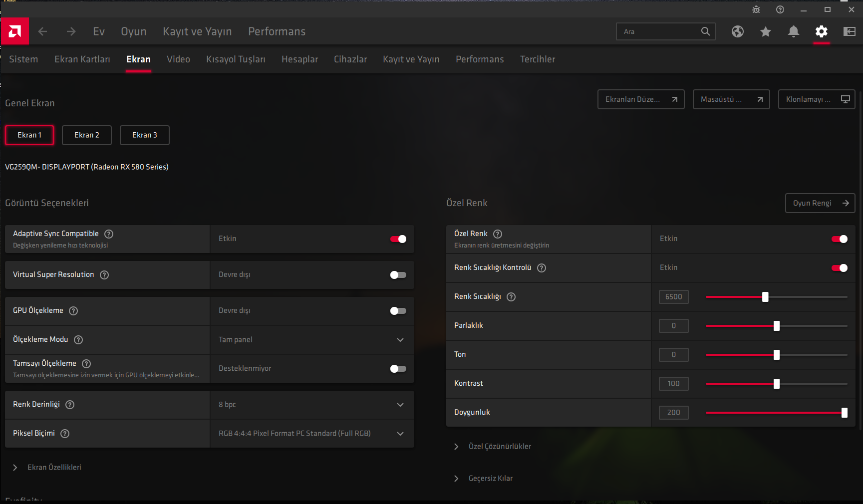863x504 pixels.
Task: Toggle Tamsayı Ölçekleme switch
Action: click(398, 369)
